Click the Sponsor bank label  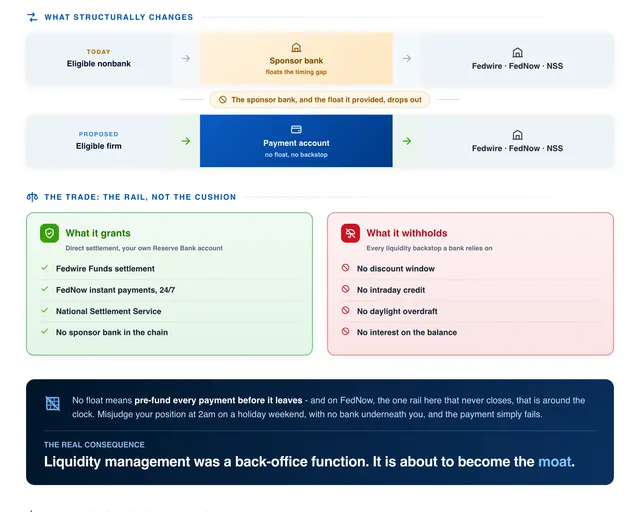coord(296,61)
